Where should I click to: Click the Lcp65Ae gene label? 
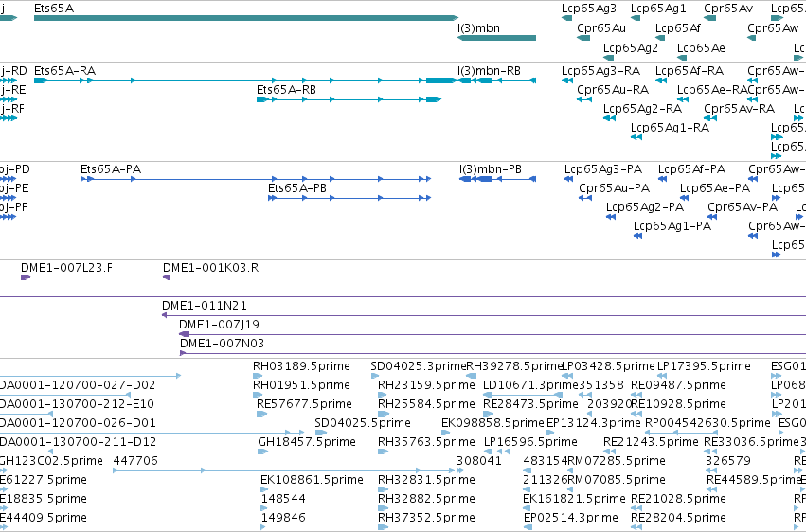click(x=701, y=47)
